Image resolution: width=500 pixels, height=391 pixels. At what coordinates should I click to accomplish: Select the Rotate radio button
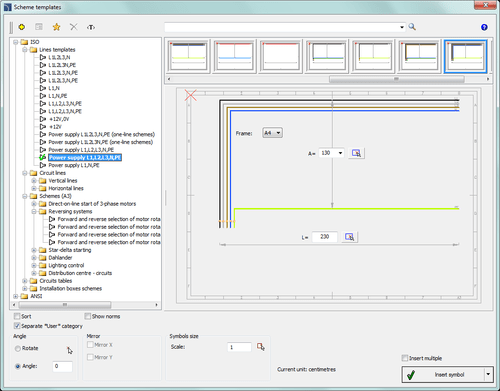(x=18, y=348)
